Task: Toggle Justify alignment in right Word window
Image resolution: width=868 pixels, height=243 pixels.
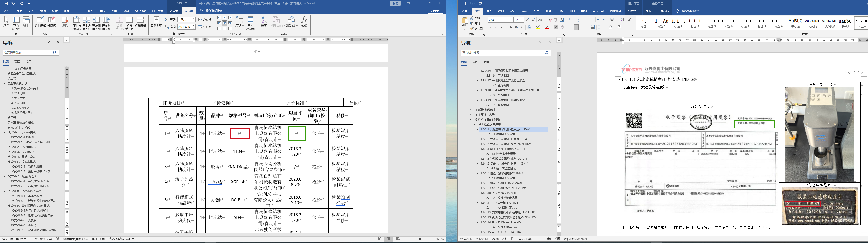Action: point(587,27)
